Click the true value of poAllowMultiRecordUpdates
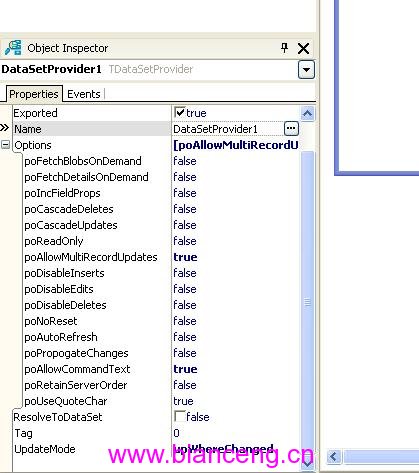The image size is (419, 473). (185, 257)
